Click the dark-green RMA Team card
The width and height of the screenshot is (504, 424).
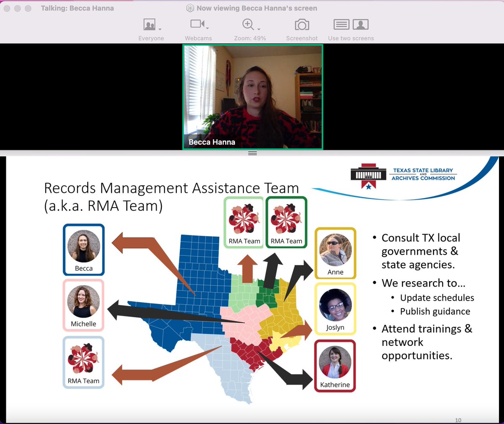(286, 222)
